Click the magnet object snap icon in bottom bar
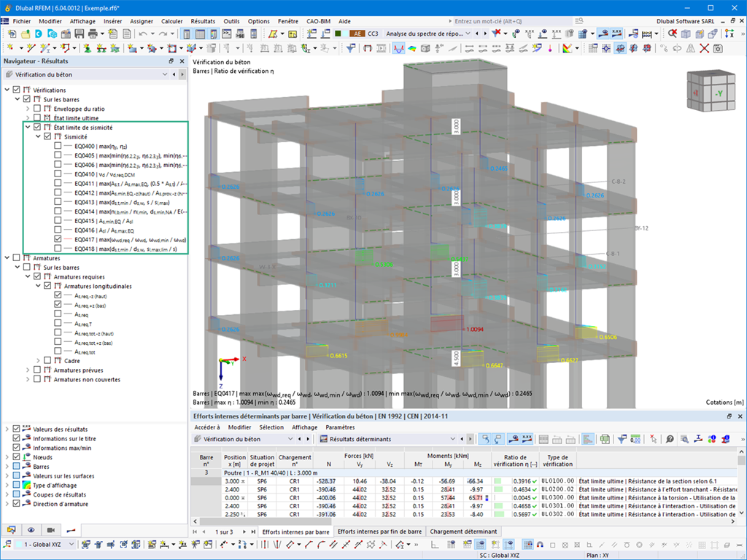This screenshot has width=747, height=560. point(540,544)
